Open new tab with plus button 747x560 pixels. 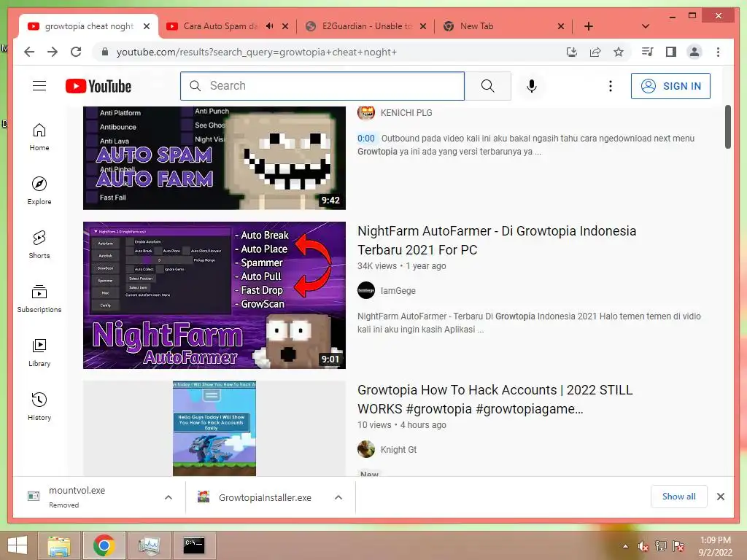(x=589, y=26)
